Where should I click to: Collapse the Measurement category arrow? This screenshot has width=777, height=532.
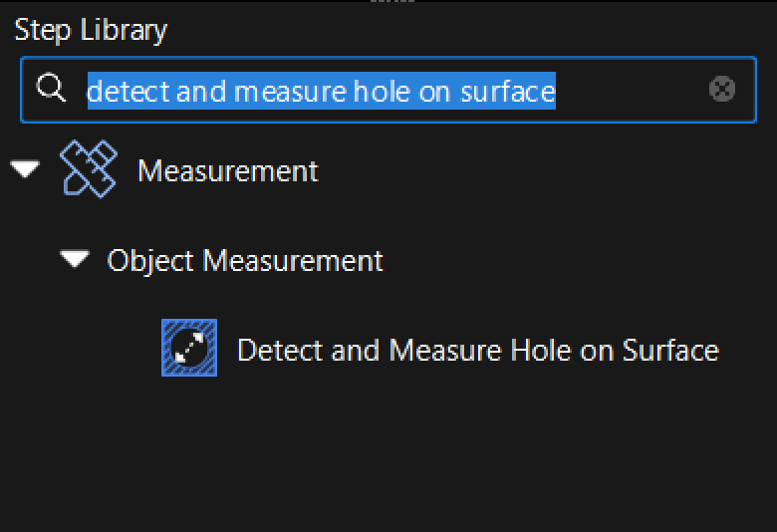pos(25,168)
